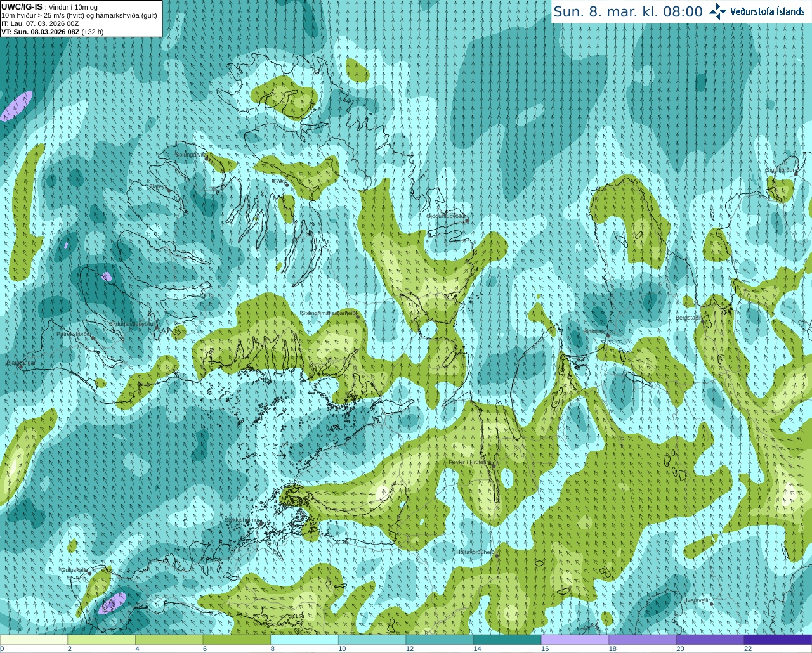Select the Bjargtangar station marker
This screenshot has width=812, height=653.
(20, 366)
